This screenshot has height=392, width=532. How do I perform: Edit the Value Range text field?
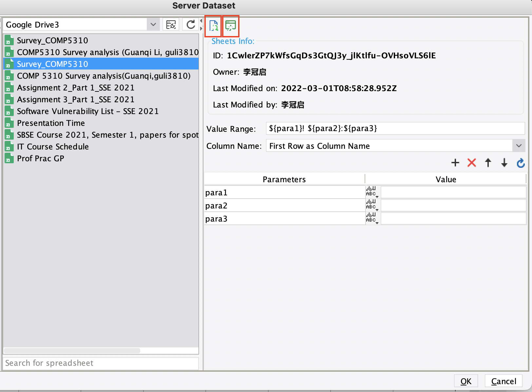pyautogui.click(x=393, y=128)
